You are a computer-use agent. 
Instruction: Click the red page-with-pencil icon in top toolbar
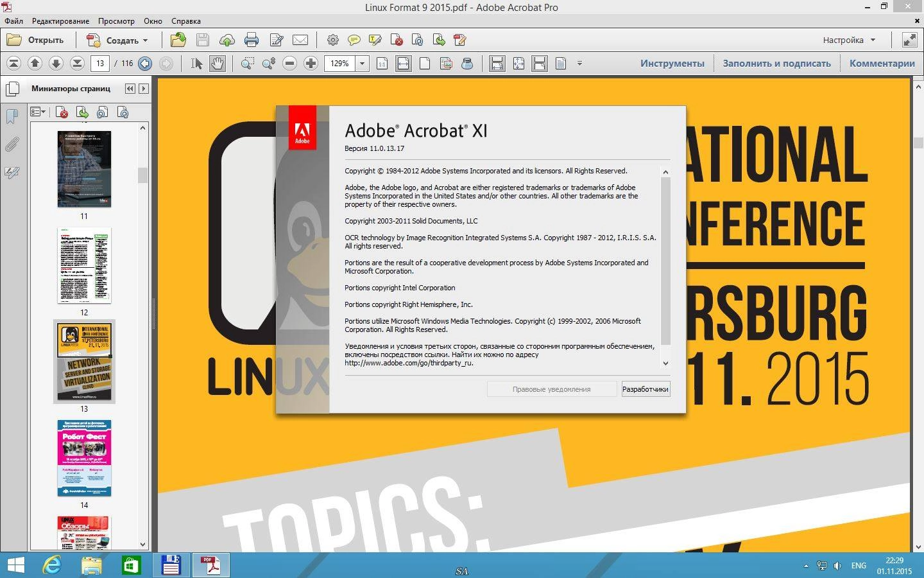[459, 40]
